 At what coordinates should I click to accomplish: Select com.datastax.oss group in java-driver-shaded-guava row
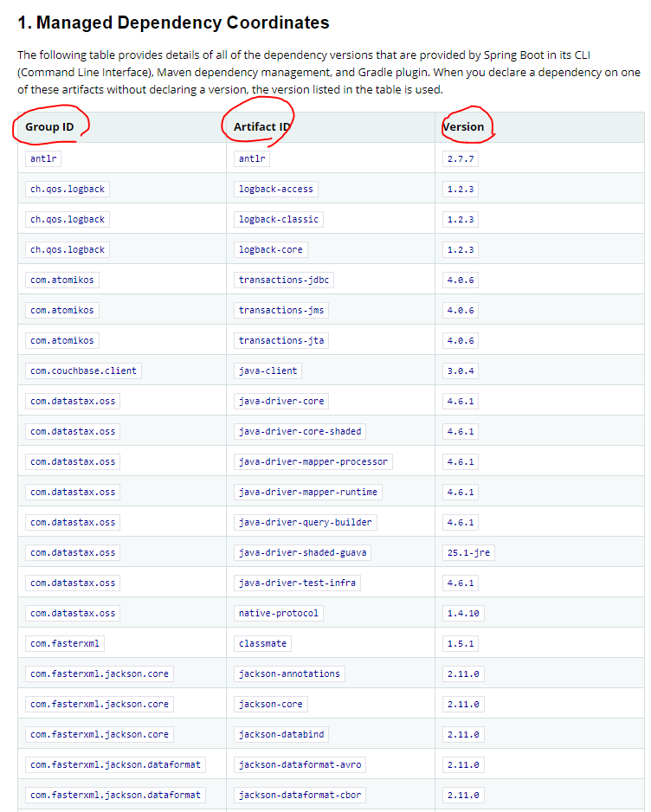(x=73, y=552)
